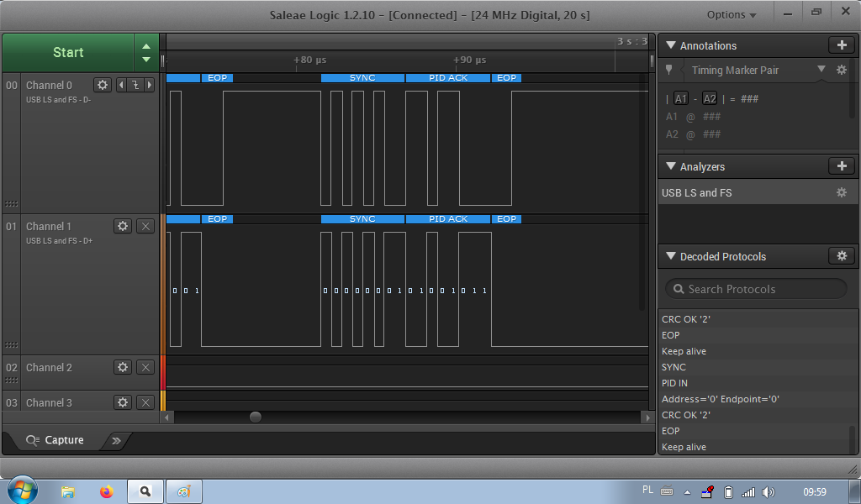Select USB LS and FS analyzer
This screenshot has height=504, width=861.
click(758, 192)
